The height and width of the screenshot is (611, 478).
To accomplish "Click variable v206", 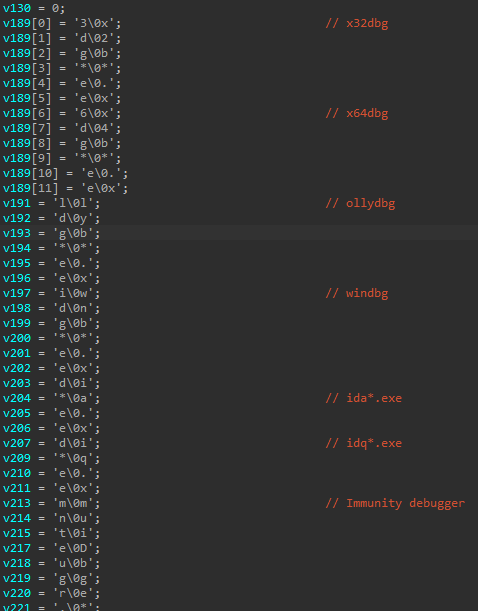I will coord(17,429).
